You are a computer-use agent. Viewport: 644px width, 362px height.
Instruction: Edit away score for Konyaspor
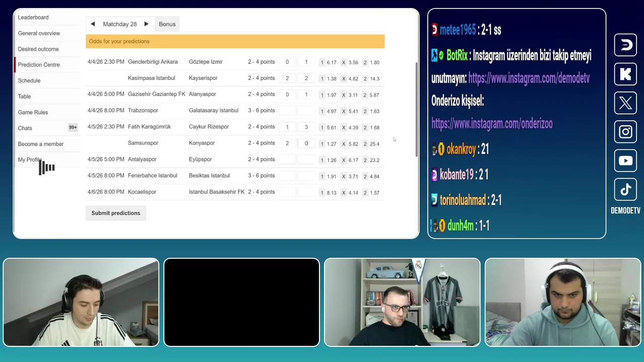pyautogui.click(x=306, y=143)
